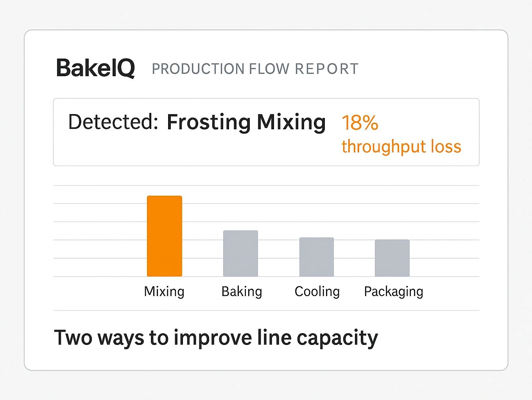Click the word FLOW in the header
This screenshot has width=532, height=400.
(269, 69)
